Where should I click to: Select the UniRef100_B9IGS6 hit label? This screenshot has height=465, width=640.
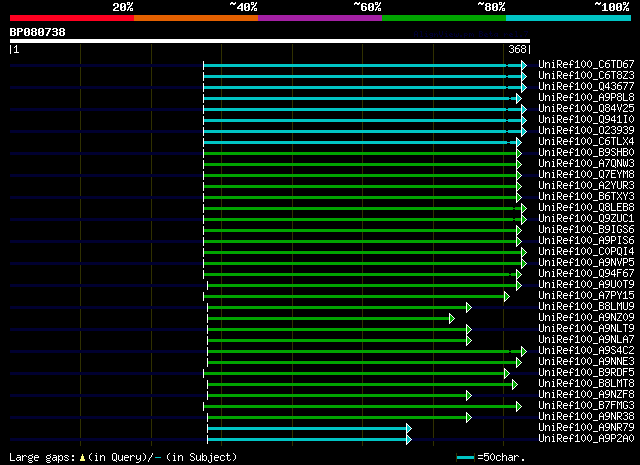[x=586, y=230]
